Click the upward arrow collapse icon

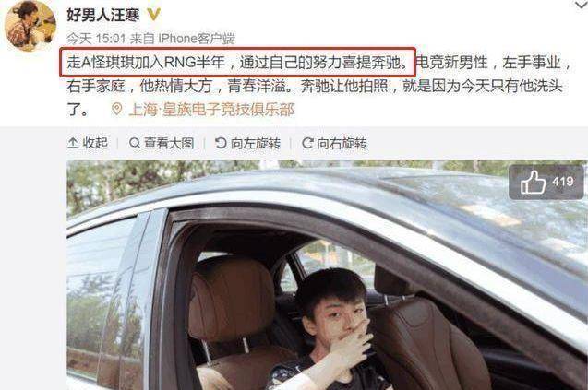[73, 143]
